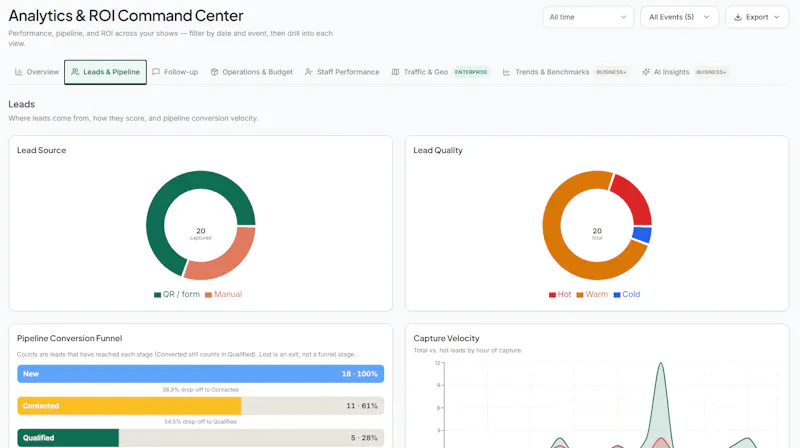Click the All time dropdown chevron
Viewport: 800px width, 448px height.
pyautogui.click(x=623, y=17)
